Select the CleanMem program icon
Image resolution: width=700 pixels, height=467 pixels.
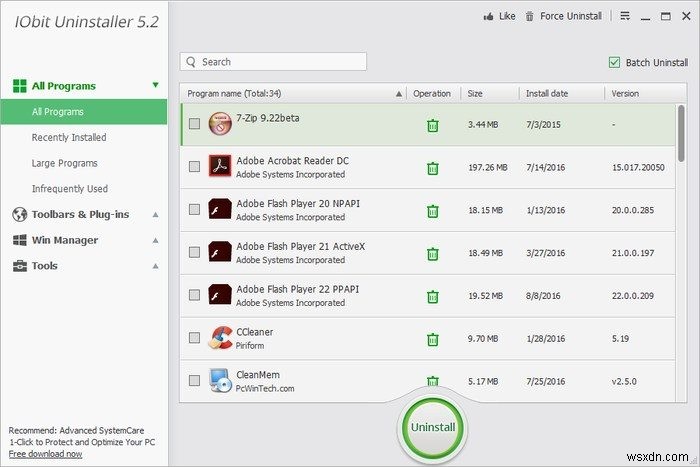click(x=220, y=380)
